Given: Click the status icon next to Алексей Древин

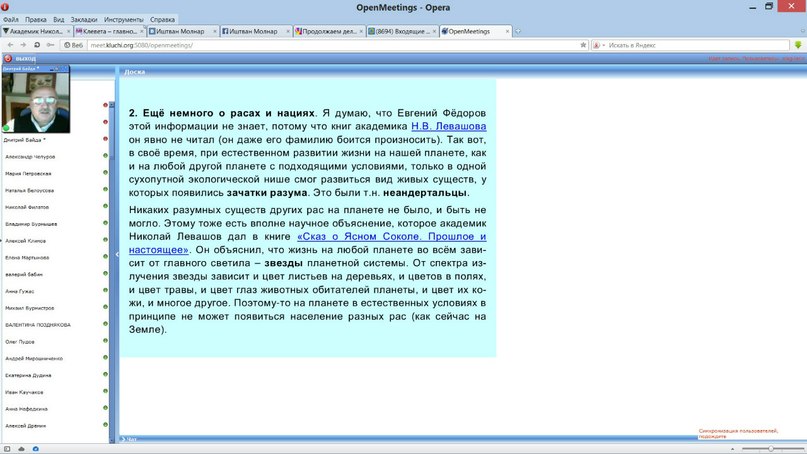Looking at the screenshot, I should [106, 425].
